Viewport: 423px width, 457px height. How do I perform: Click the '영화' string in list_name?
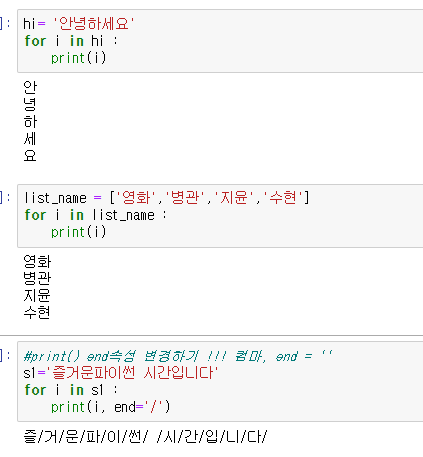pyautogui.click(x=136, y=198)
